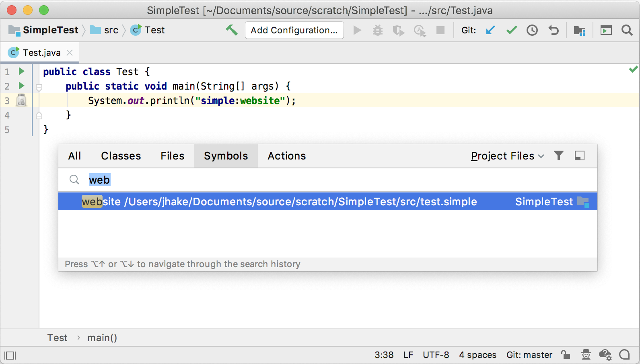Click the Git Update Project arrow
The image size is (640, 364).
pyautogui.click(x=490, y=30)
